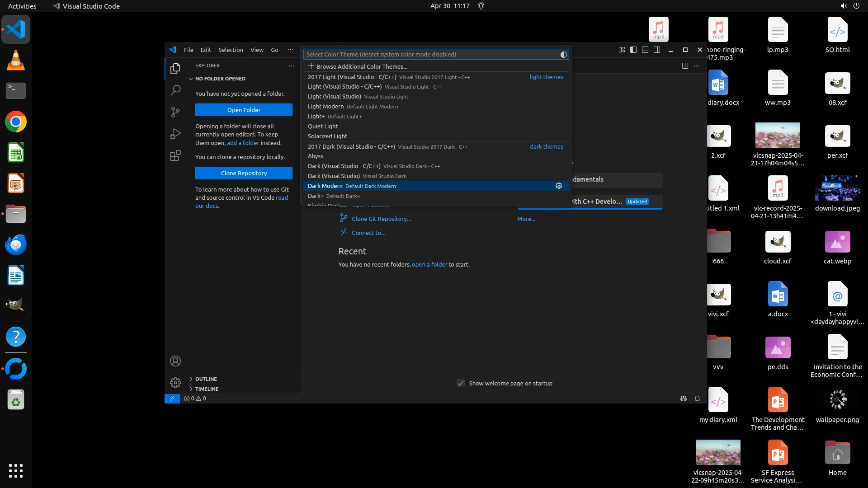Viewport: 868px width, 488px height.
Task: Open the Search view in activity bar
Action: (x=175, y=90)
